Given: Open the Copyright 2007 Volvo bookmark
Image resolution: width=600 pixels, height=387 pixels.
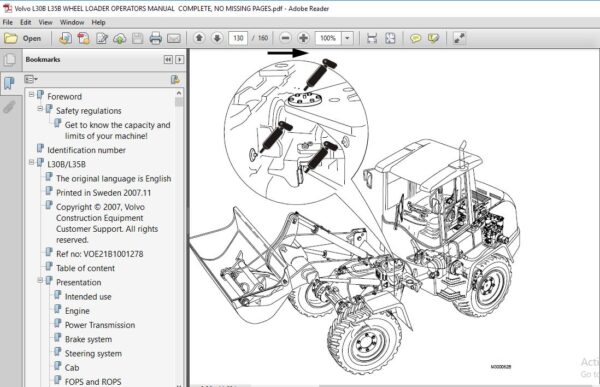Looking at the screenshot, I should coord(107,223).
